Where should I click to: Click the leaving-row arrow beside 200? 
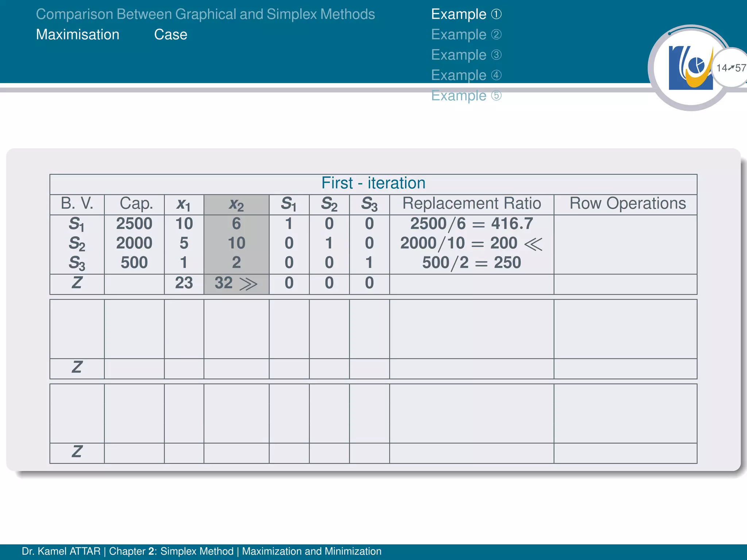(533, 244)
